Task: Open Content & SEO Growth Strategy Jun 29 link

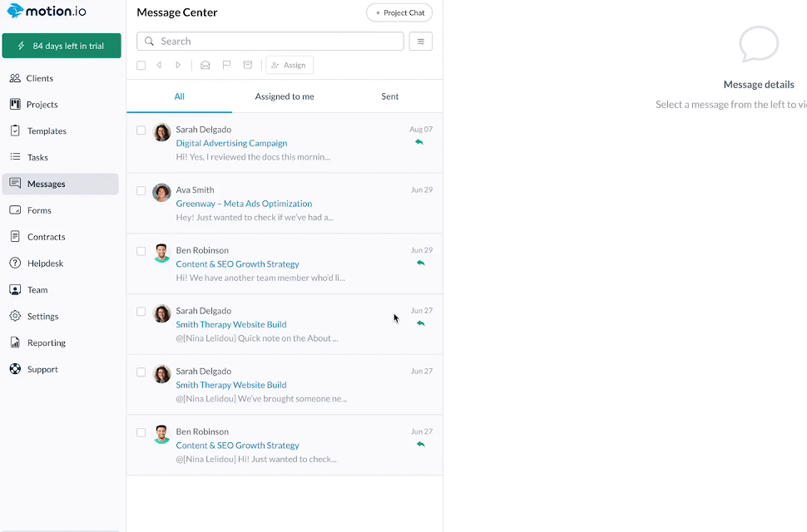Action: pos(237,264)
